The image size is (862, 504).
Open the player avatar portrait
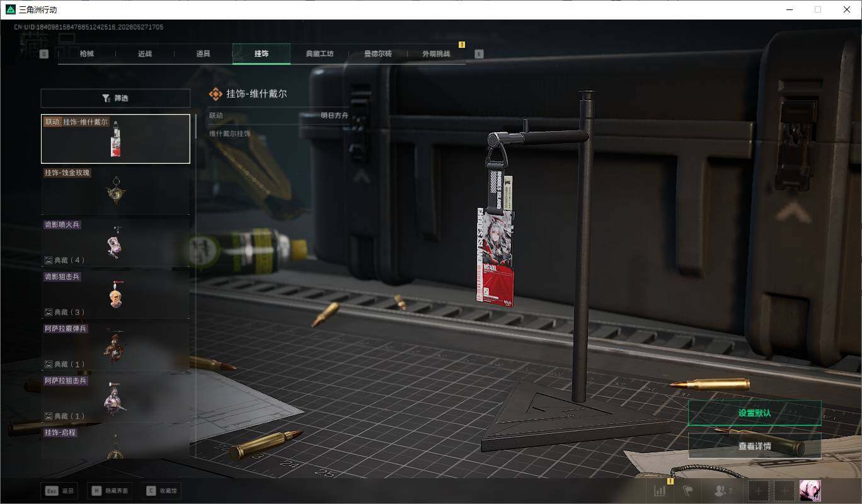pos(810,491)
